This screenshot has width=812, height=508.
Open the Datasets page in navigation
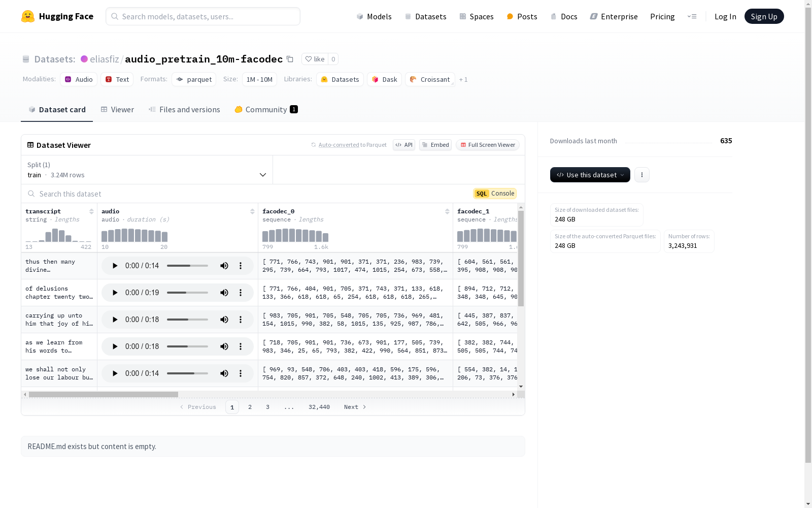(x=425, y=16)
